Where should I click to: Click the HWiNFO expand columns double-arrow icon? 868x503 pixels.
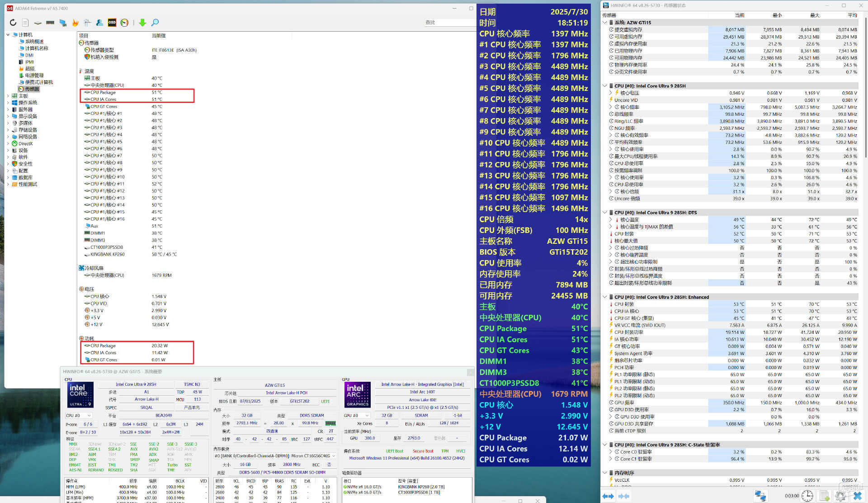pyautogui.click(x=608, y=496)
